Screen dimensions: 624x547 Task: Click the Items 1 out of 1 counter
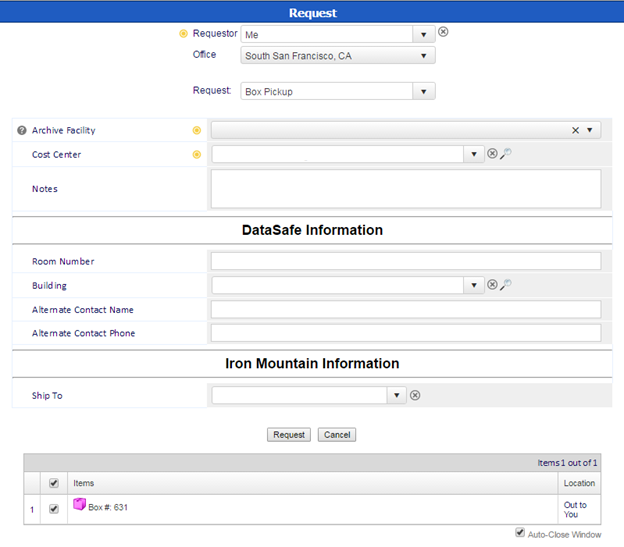point(567,463)
